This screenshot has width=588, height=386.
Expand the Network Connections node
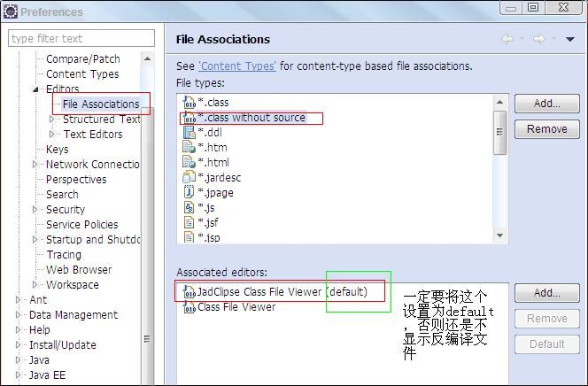[35, 164]
